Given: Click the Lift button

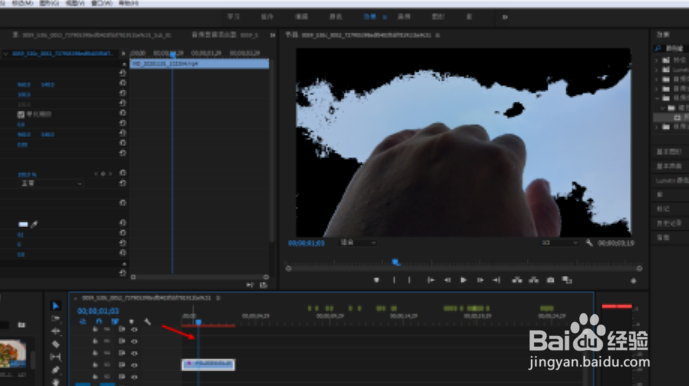Looking at the screenshot, I should coord(517,280).
